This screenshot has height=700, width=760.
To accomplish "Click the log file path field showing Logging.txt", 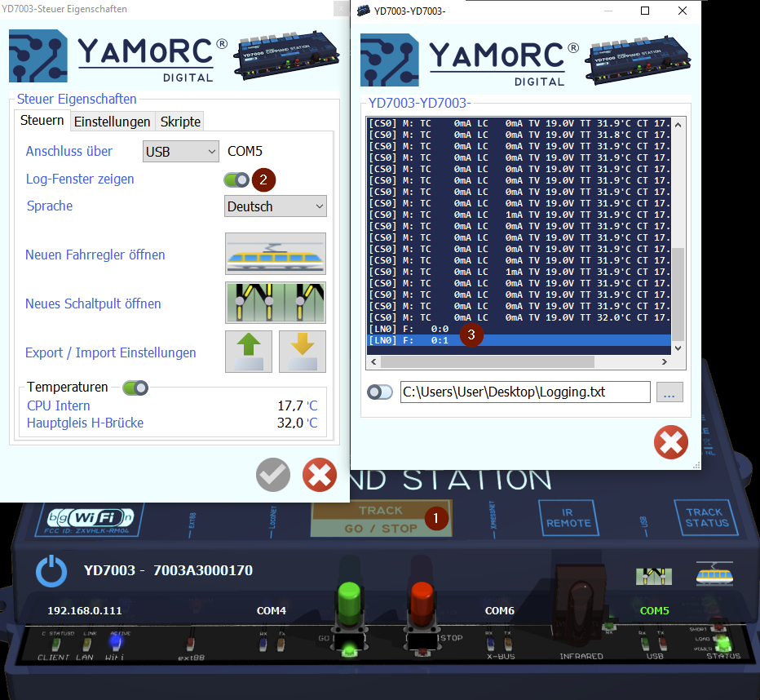I will [525, 392].
